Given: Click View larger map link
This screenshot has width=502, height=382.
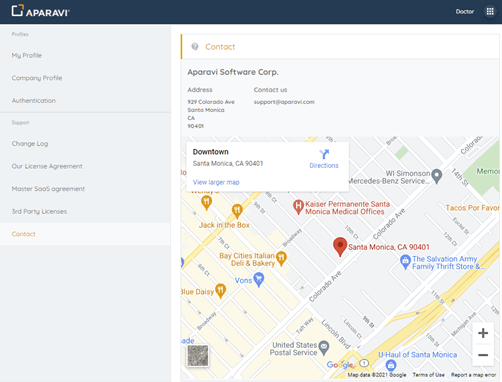Looking at the screenshot, I should (x=216, y=182).
